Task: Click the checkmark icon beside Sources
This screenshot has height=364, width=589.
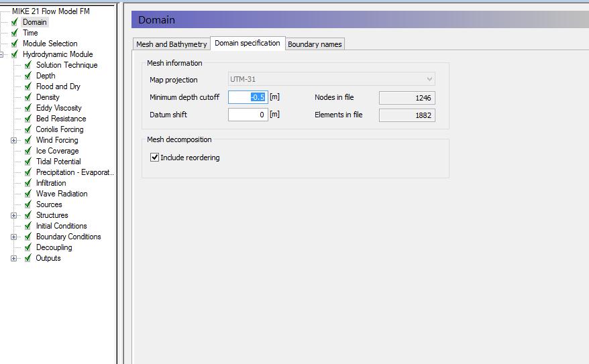Action: pyautogui.click(x=28, y=204)
